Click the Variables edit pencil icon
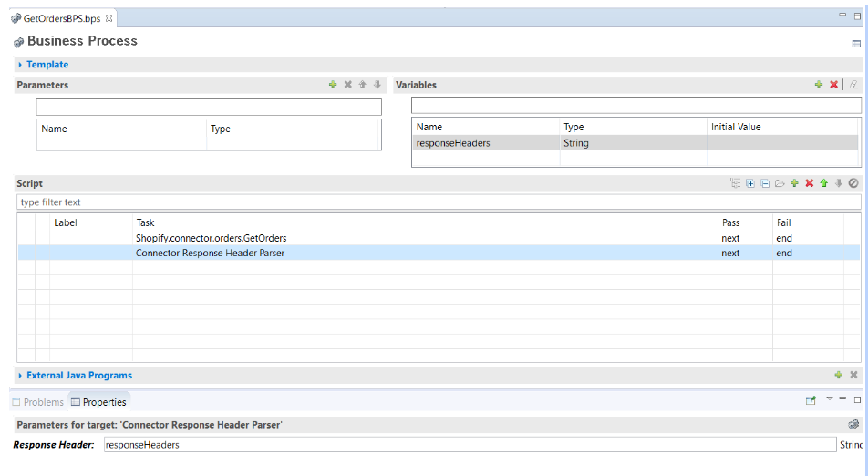Screen dimensions: 868x476 [853, 85]
